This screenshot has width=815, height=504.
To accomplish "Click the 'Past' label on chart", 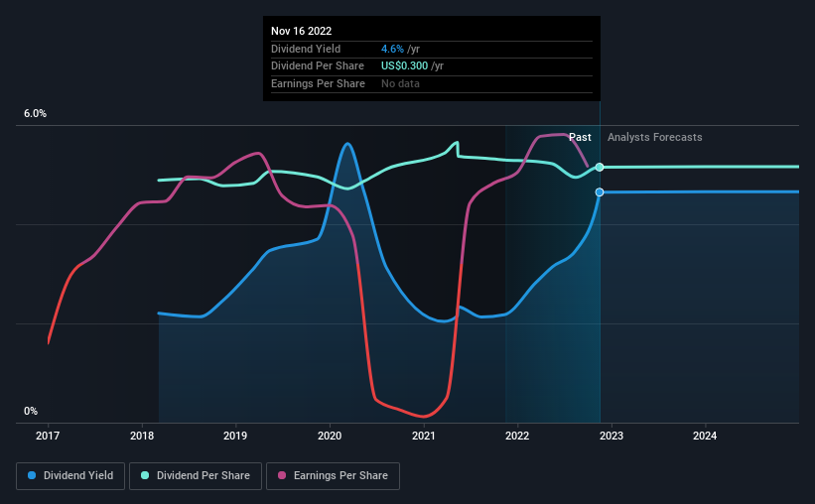I will point(580,137).
